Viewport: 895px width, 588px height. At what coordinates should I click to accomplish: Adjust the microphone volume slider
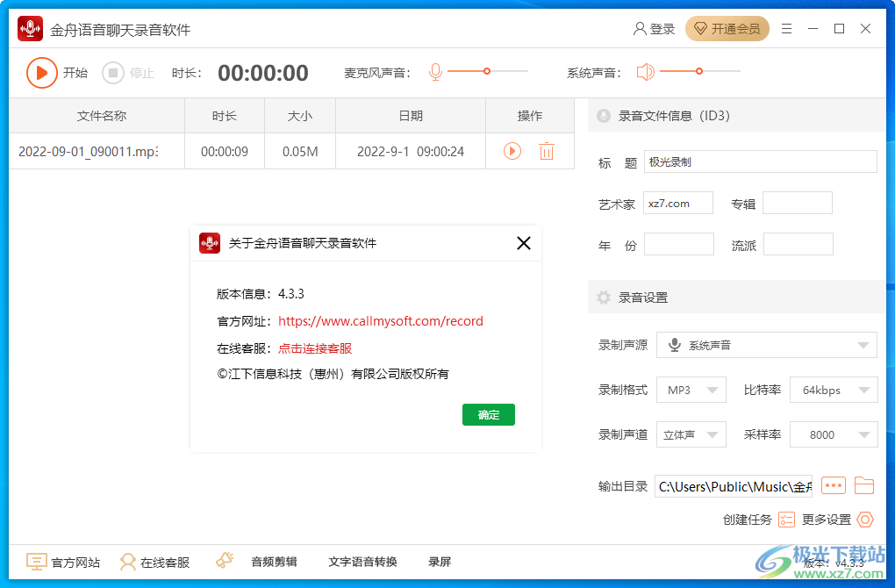(x=485, y=72)
